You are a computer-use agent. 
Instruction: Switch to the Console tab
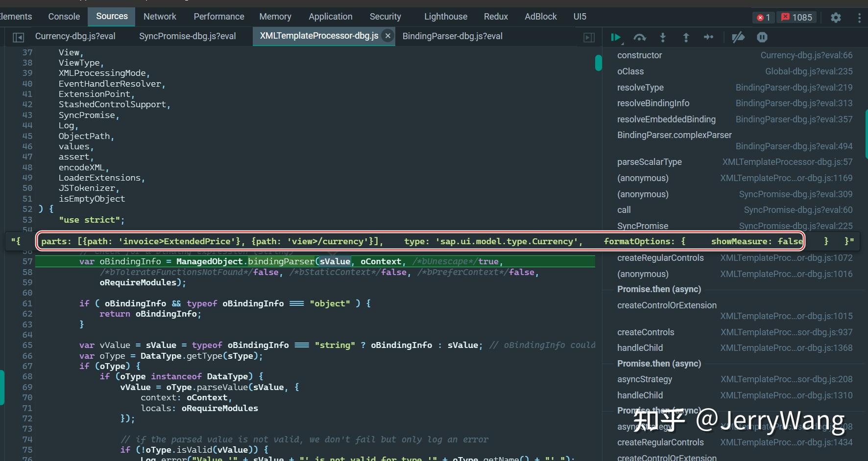pos(64,17)
